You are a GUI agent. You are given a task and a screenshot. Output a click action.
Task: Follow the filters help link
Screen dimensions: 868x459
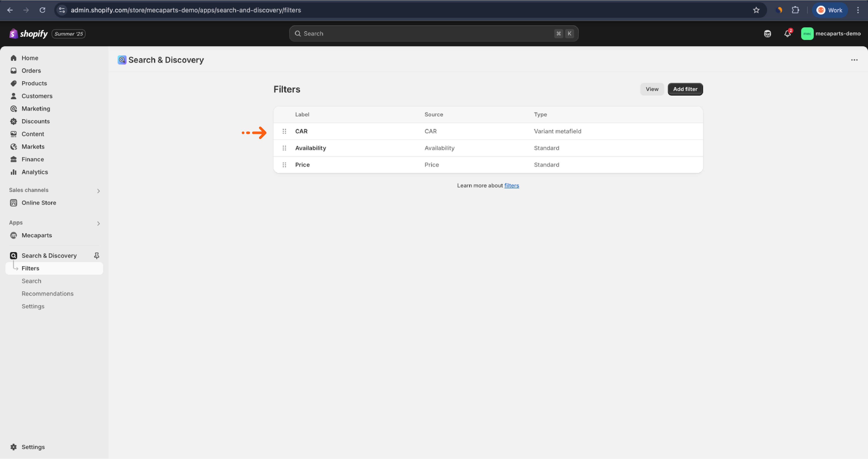pyautogui.click(x=511, y=185)
